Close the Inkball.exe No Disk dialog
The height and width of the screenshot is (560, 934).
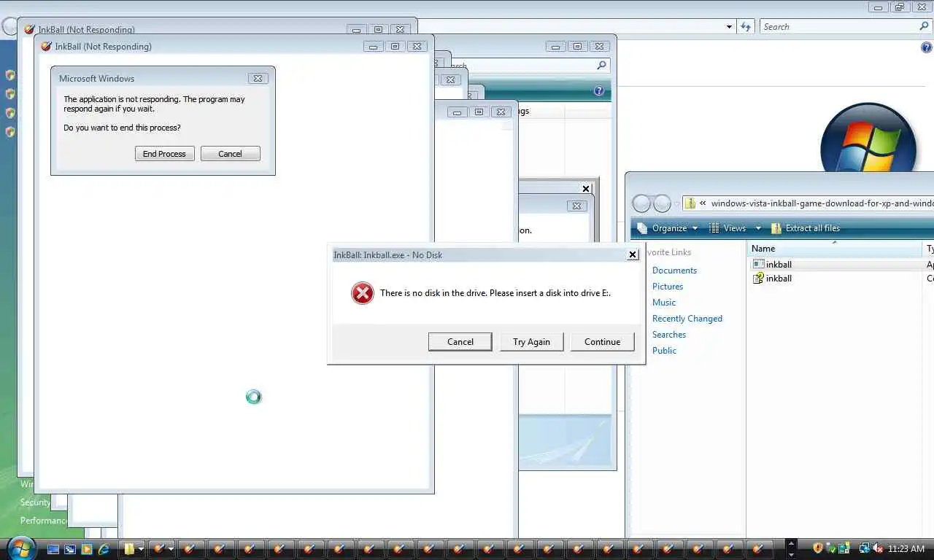coord(633,254)
